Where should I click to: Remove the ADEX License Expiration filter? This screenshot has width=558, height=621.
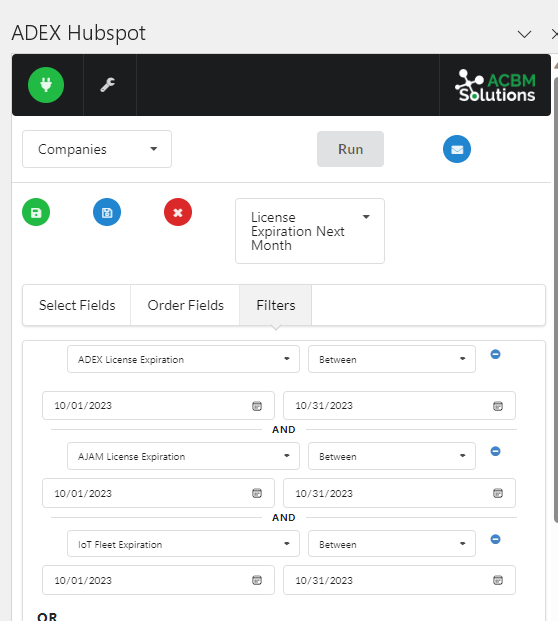pyautogui.click(x=495, y=354)
